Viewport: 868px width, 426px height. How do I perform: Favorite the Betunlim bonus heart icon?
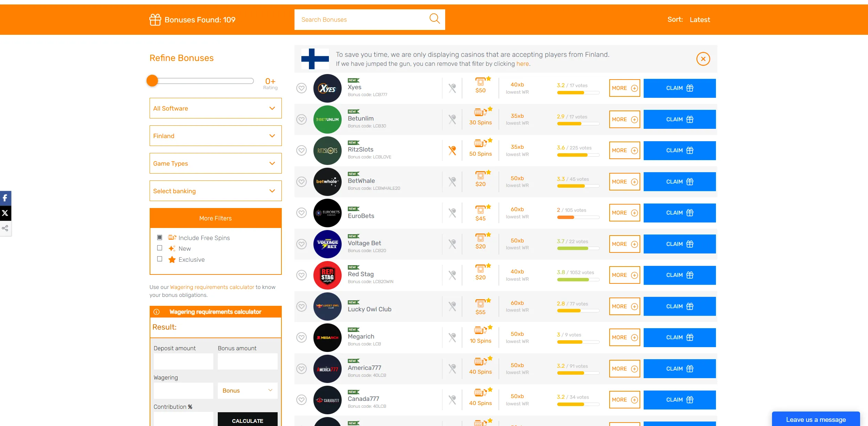click(302, 120)
